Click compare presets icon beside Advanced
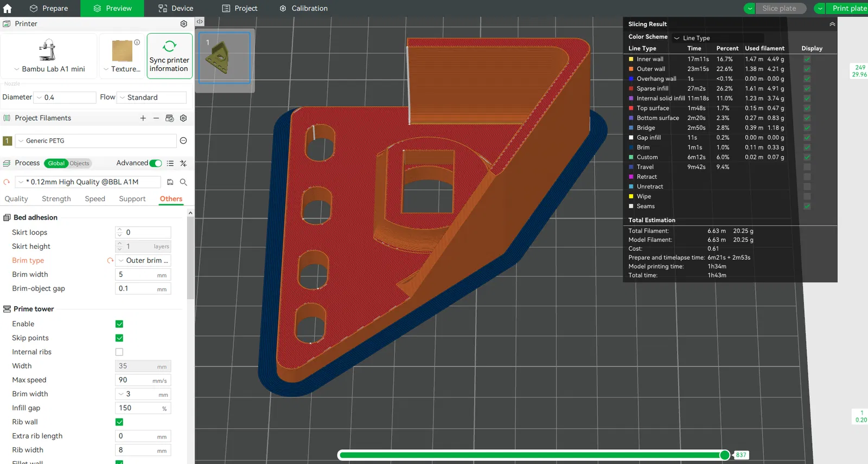Screen dimensions: 868x464 point(183,163)
